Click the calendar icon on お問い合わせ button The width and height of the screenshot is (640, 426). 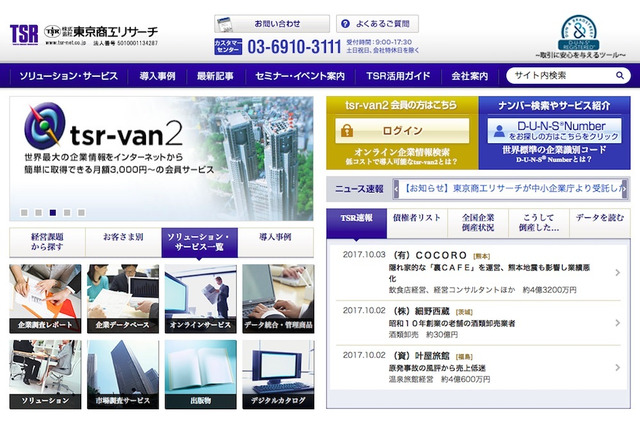pos(224,24)
